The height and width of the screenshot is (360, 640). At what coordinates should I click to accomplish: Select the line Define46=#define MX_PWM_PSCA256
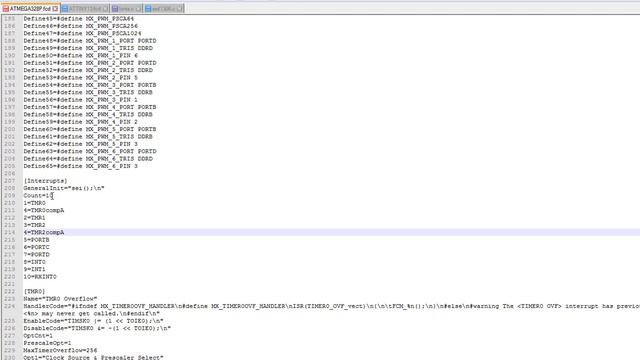coord(80,26)
